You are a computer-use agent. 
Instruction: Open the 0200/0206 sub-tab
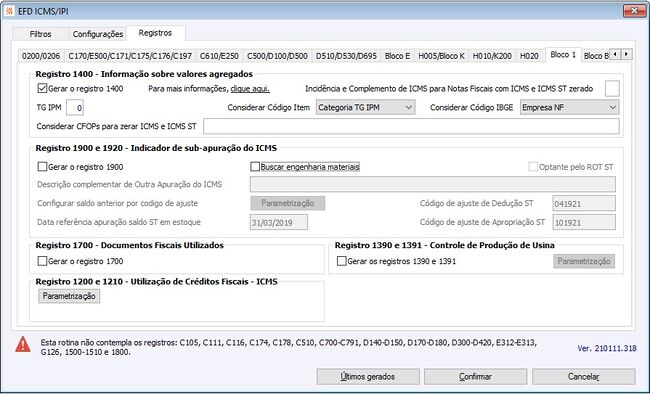click(x=41, y=56)
